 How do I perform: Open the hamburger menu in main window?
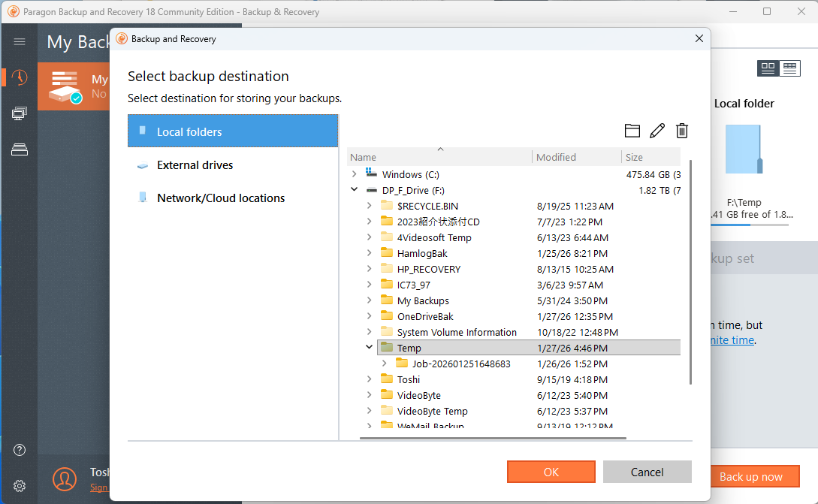[20, 41]
